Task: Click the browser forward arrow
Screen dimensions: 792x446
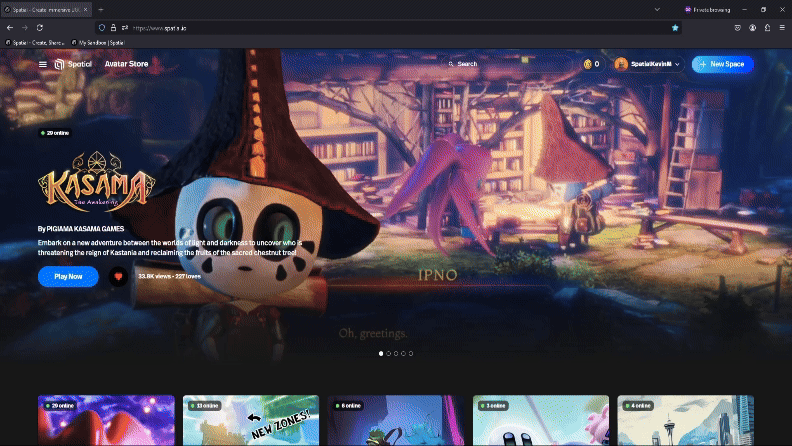Action: (x=25, y=28)
